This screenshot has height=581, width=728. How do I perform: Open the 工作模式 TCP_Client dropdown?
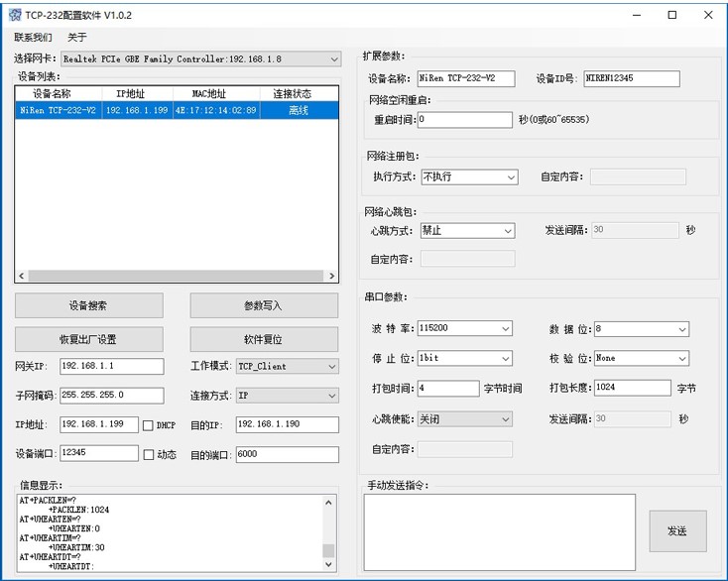pyautogui.click(x=287, y=366)
